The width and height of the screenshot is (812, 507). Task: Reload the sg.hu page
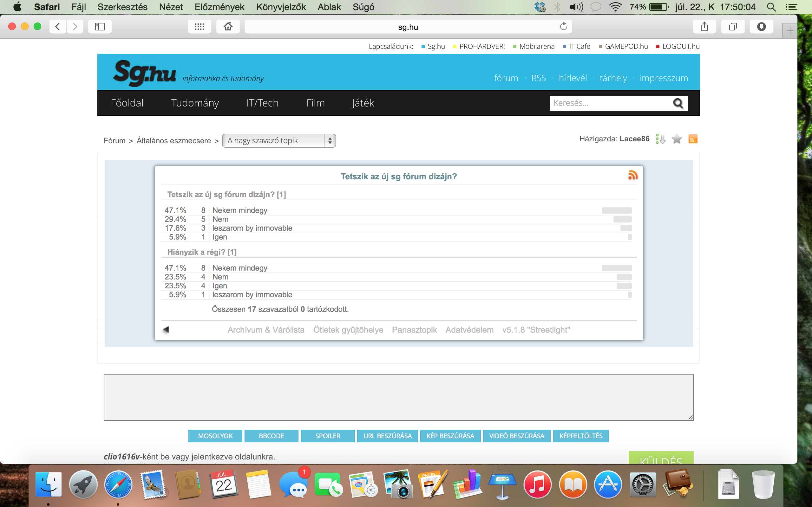tap(563, 27)
